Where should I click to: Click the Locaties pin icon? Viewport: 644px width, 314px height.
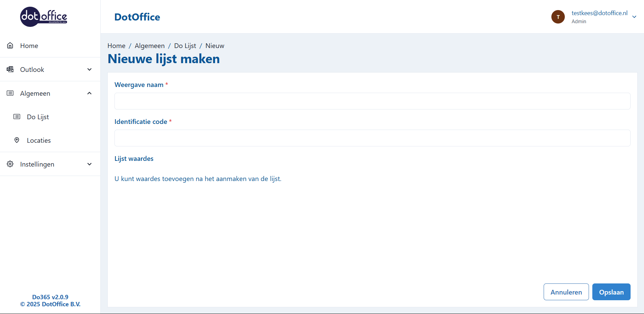pyautogui.click(x=17, y=140)
